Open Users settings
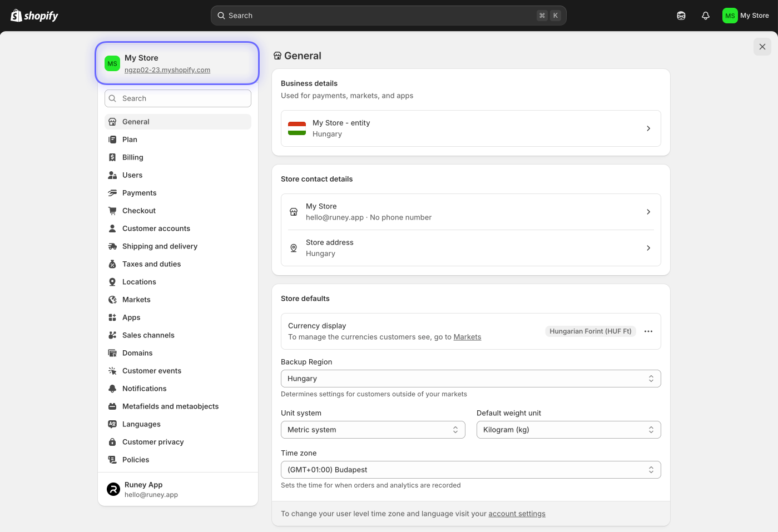This screenshot has width=778, height=532. [x=178, y=175]
